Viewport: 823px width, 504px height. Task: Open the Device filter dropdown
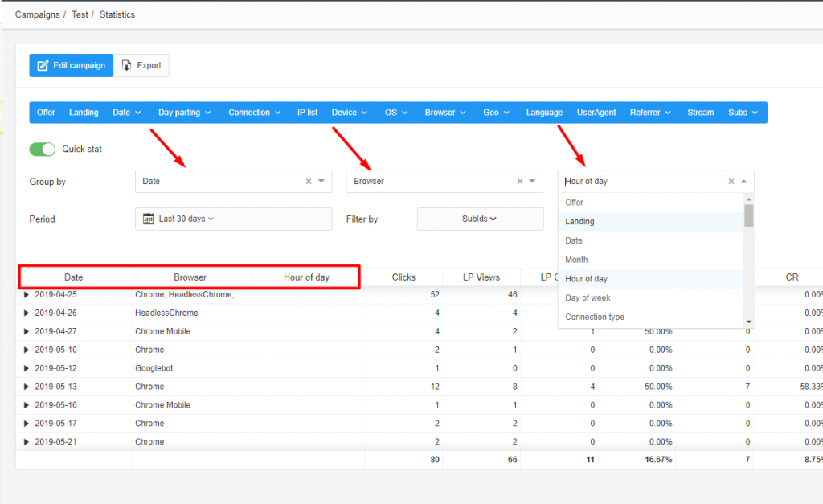point(349,113)
